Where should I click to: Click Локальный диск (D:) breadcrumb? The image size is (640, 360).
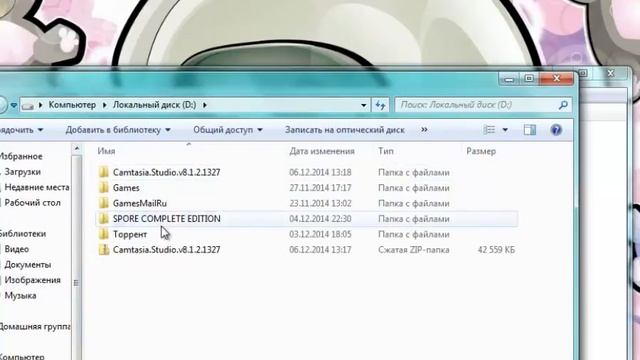click(154, 105)
